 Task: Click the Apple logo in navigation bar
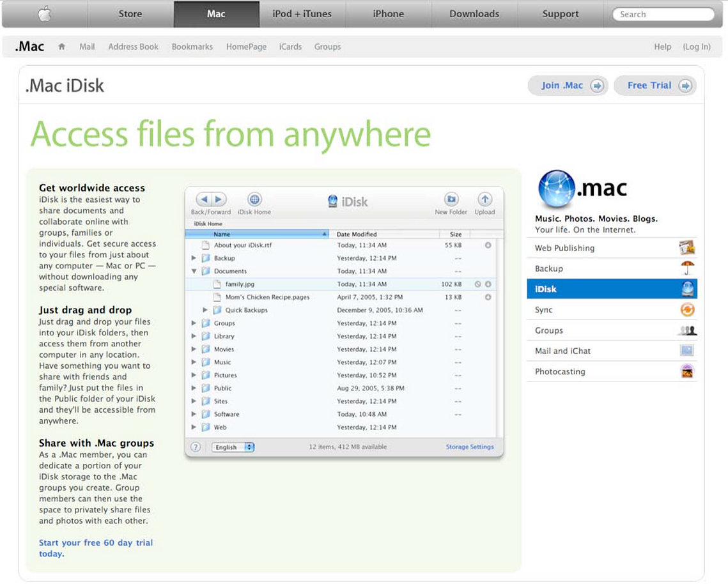pyautogui.click(x=45, y=14)
